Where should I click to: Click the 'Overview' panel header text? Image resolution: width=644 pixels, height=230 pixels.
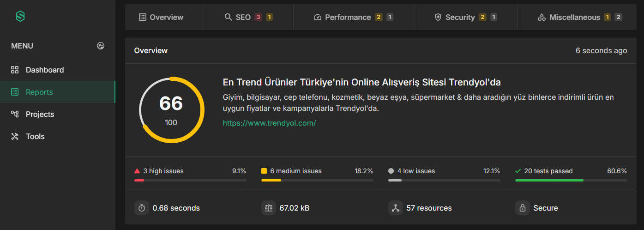151,50
